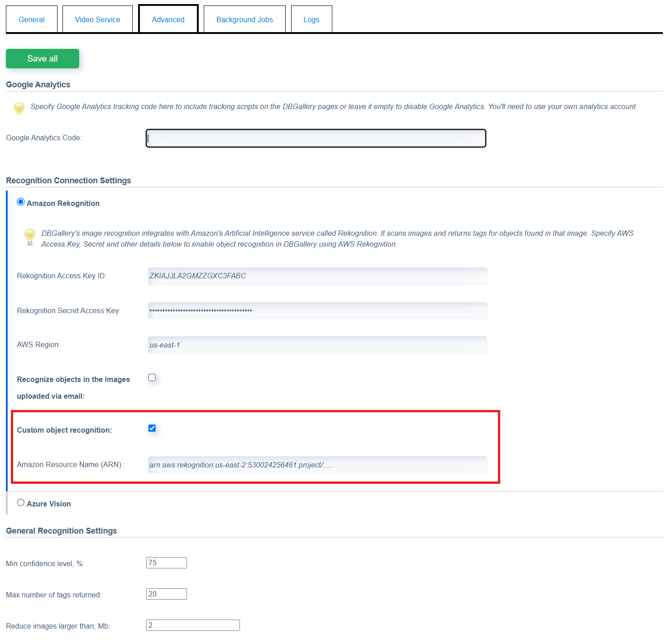Click the Max number of tags returned label

pos(54,595)
